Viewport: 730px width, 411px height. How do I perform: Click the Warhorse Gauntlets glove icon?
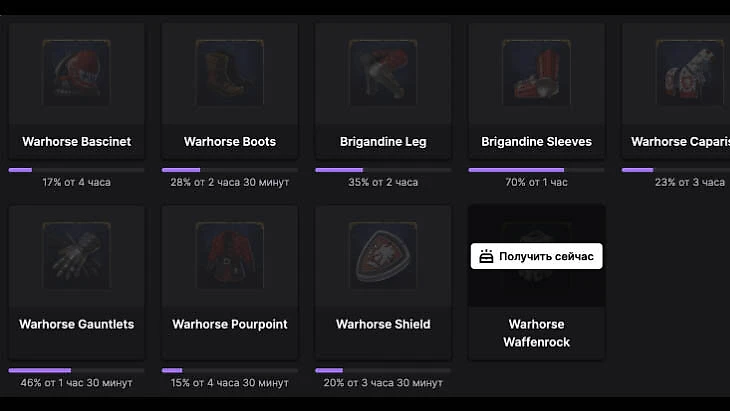(x=76, y=256)
